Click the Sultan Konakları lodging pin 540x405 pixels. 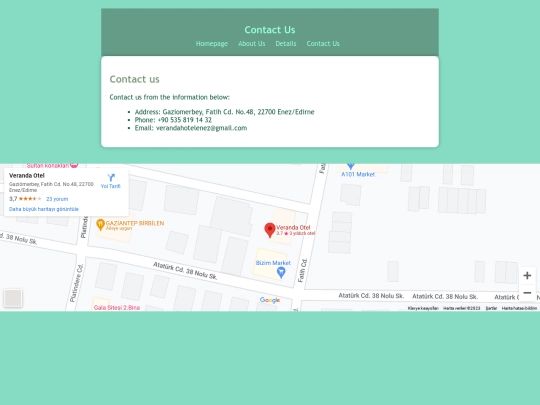74,165
